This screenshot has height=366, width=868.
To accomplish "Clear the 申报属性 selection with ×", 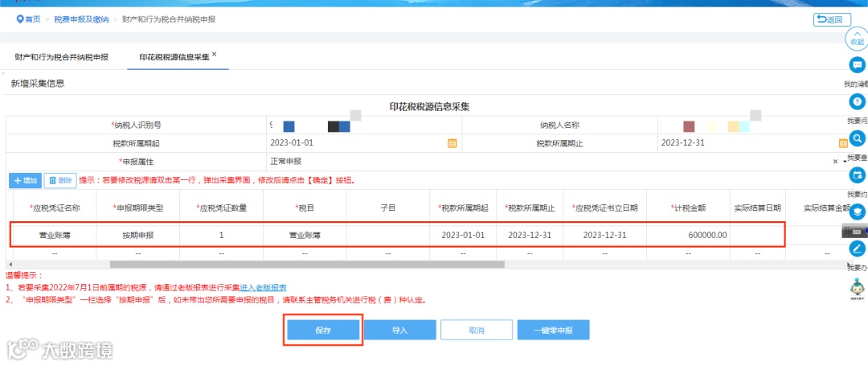I will point(835,162).
